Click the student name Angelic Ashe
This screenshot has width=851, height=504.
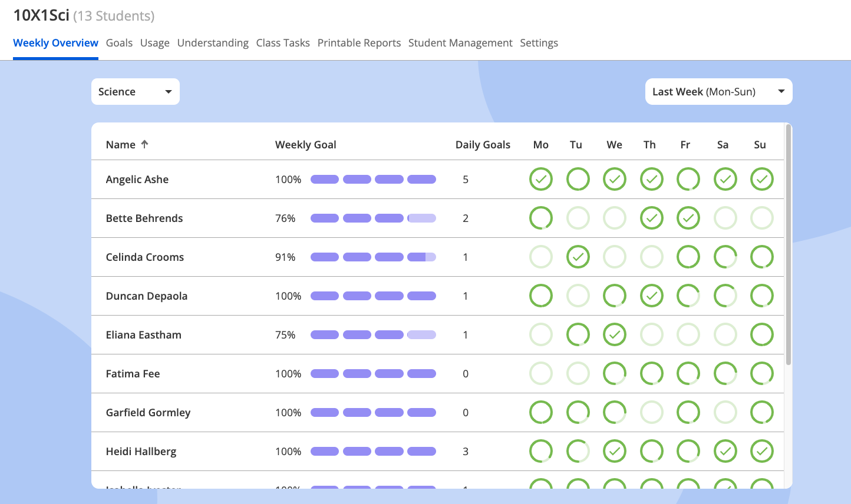(x=137, y=180)
